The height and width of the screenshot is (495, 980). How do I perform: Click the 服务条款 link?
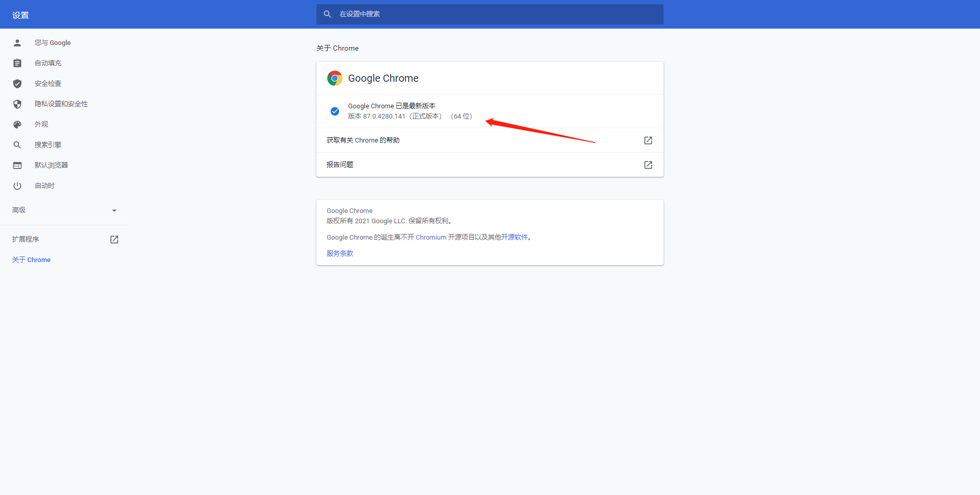pos(339,253)
